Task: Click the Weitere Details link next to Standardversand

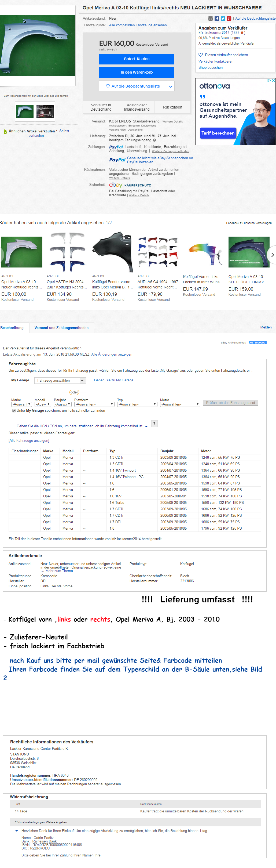Action: pos(173,122)
